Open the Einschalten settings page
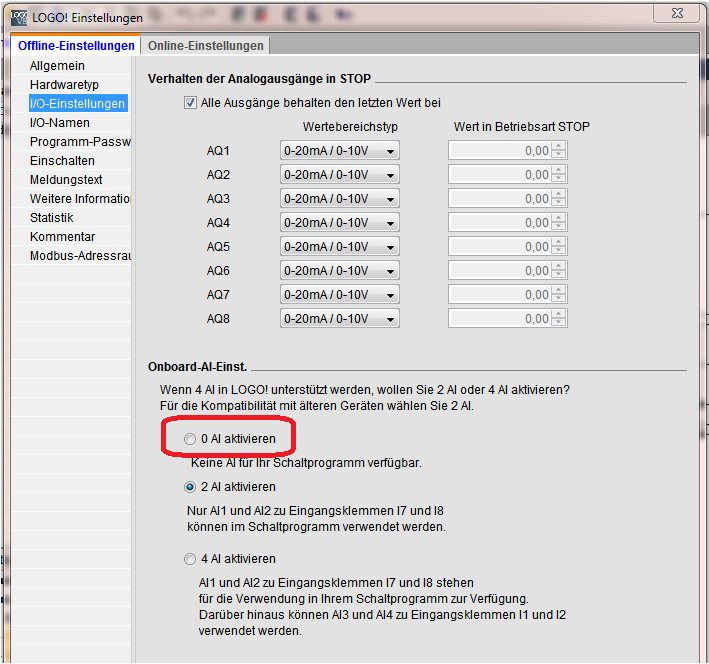This screenshot has width=709, height=664. pyautogui.click(x=62, y=161)
